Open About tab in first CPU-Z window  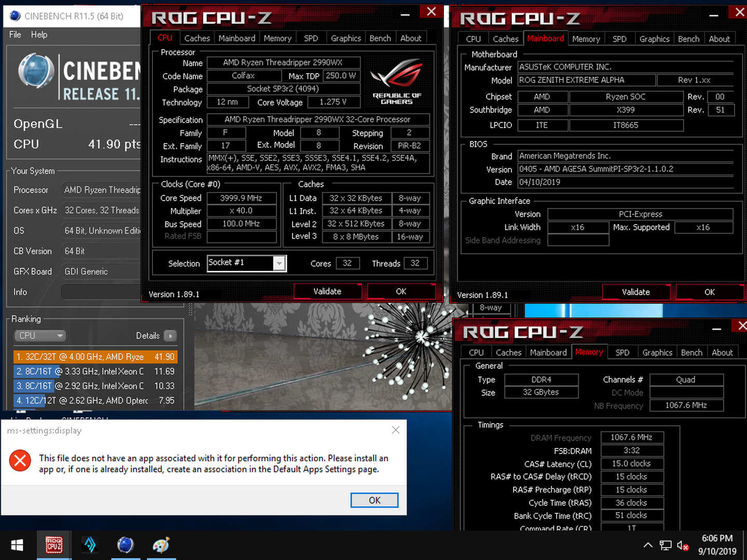tap(411, 38)
